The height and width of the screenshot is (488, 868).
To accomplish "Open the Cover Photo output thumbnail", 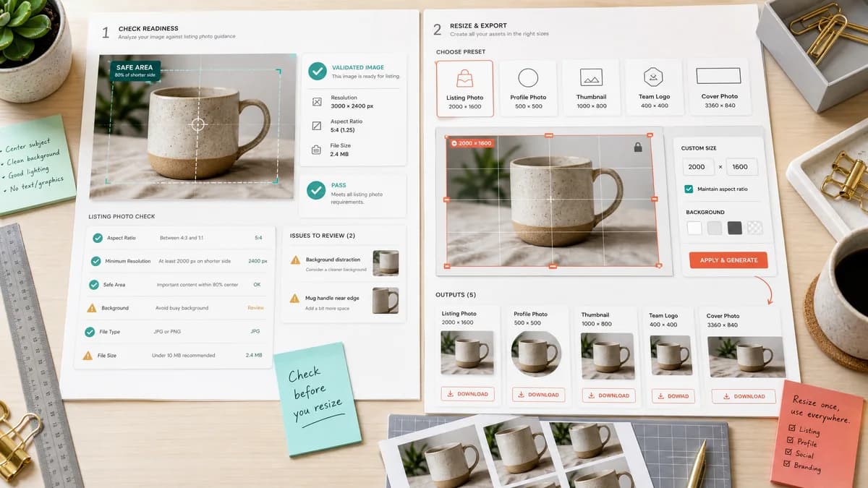I will coord(746,356).
